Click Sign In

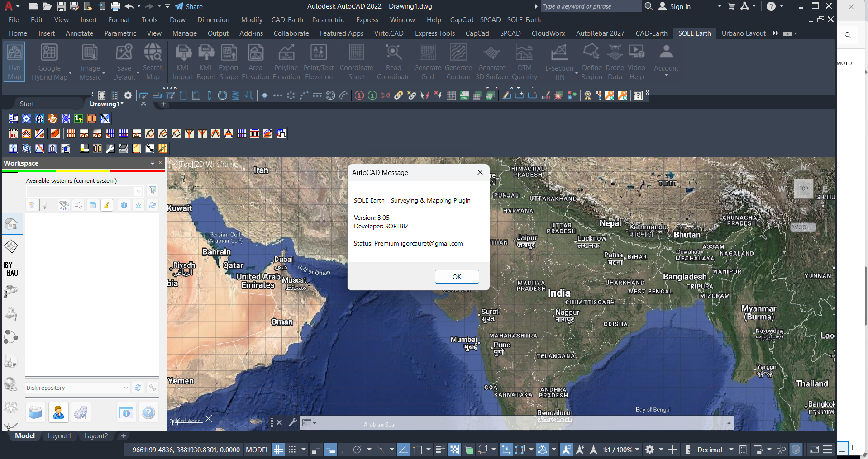click(x=674, y=6)
